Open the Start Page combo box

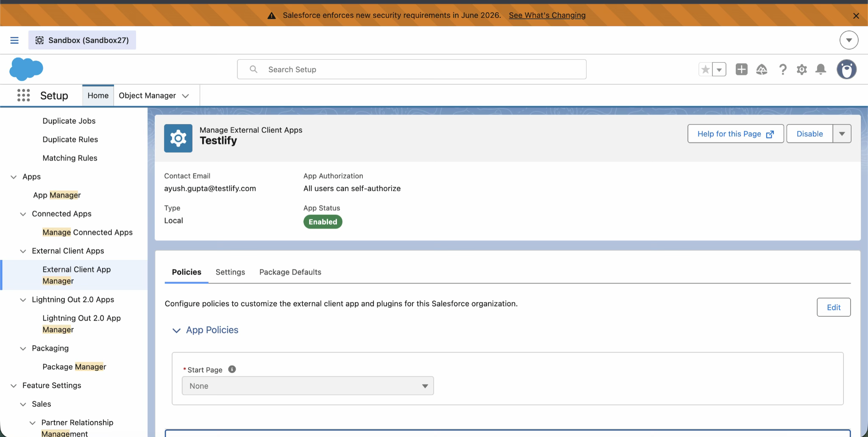pyautogui.click(x=308, y=386)
